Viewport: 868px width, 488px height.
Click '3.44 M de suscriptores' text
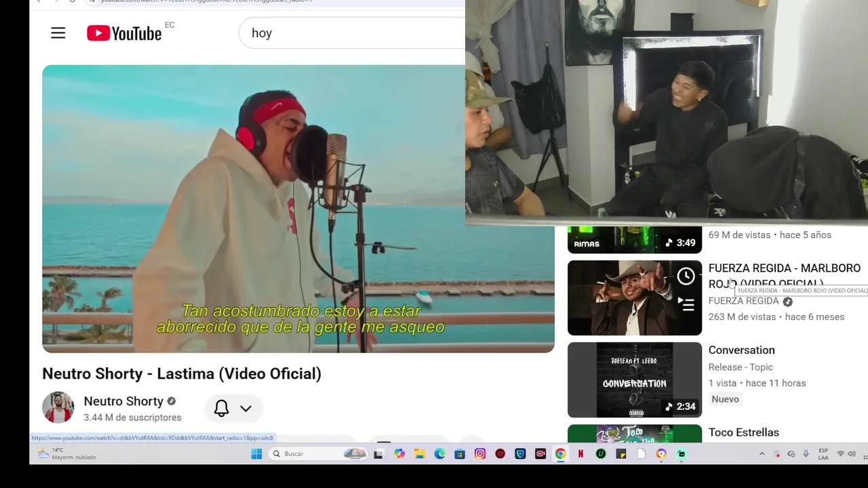point(132,418)
